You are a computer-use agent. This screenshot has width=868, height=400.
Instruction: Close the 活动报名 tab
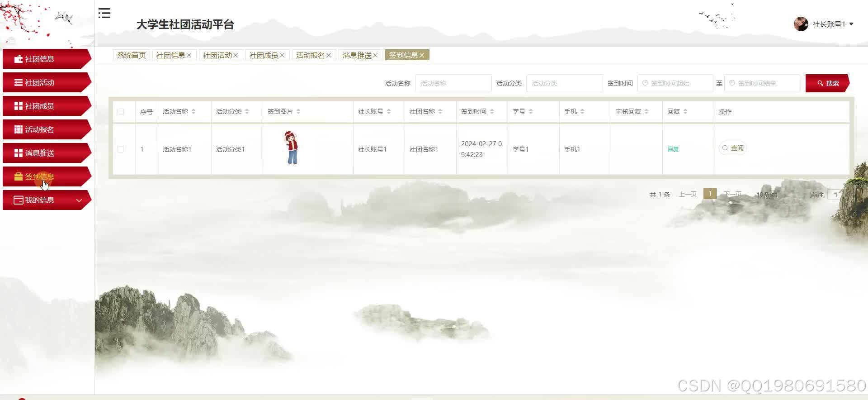click(x=329, y=55)
